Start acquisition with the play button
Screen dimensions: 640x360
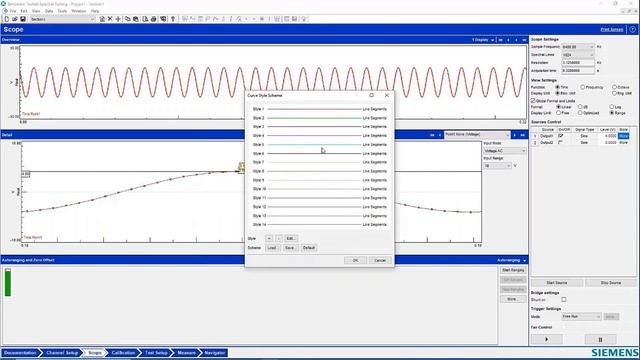[x=547, y=339]
